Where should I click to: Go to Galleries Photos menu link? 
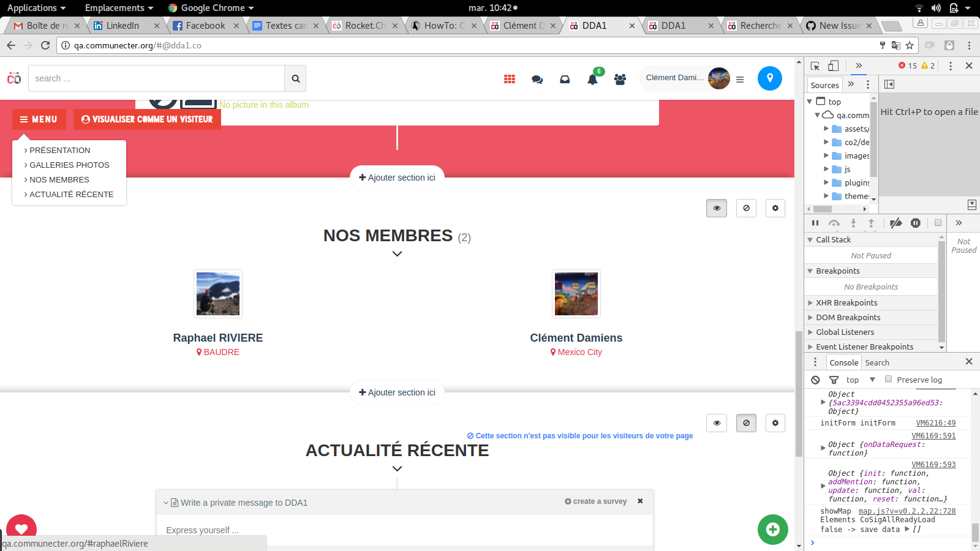pos(69,165)
